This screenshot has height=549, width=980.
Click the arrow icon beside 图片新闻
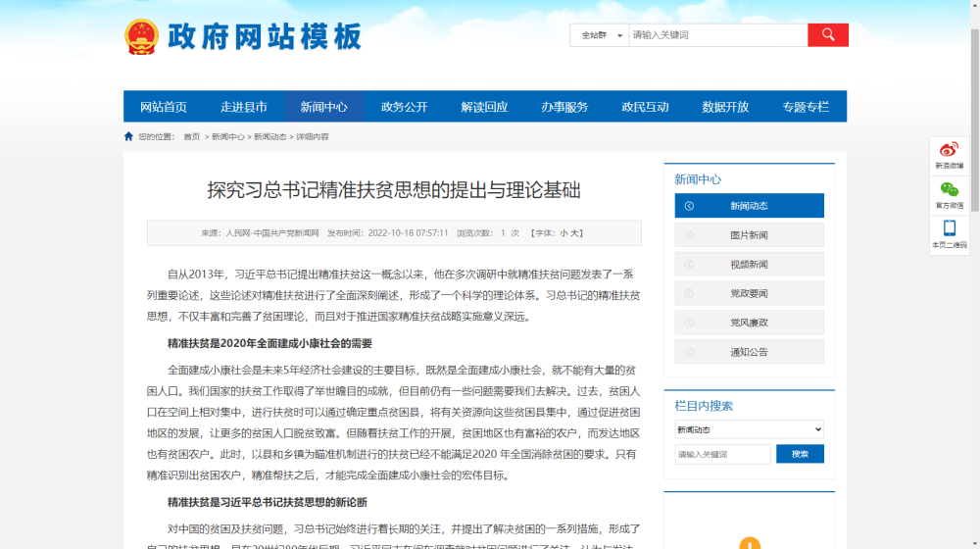[689, 235]
